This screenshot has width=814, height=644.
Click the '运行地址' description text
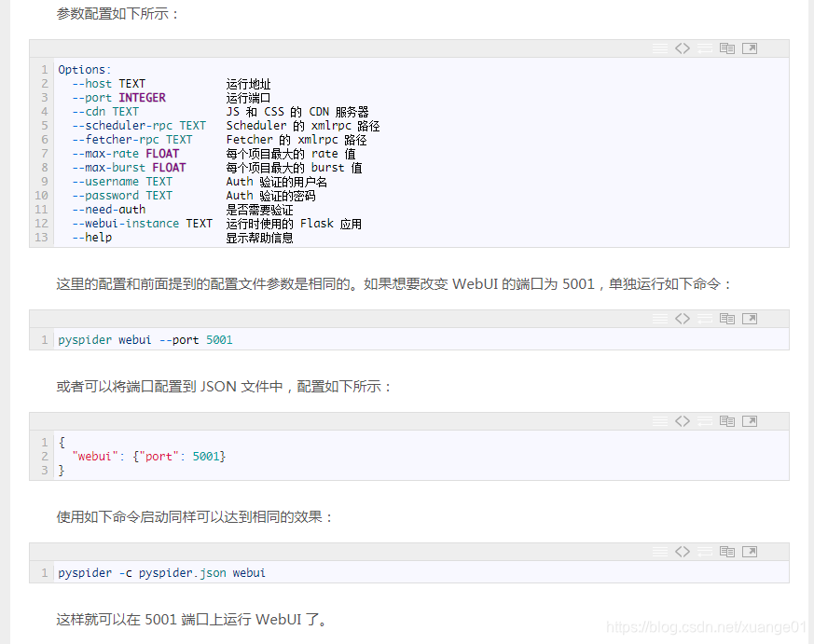point(248,84)
